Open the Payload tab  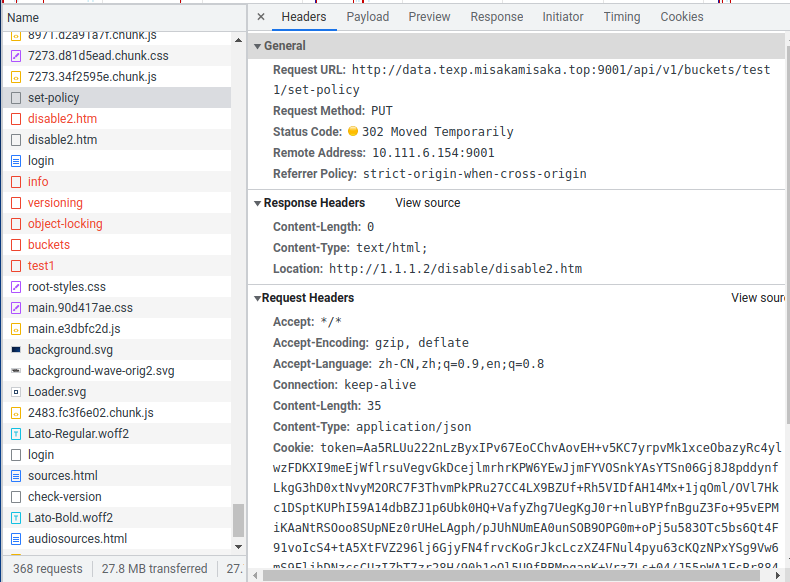pyautogui.click(x=368, y=17)
